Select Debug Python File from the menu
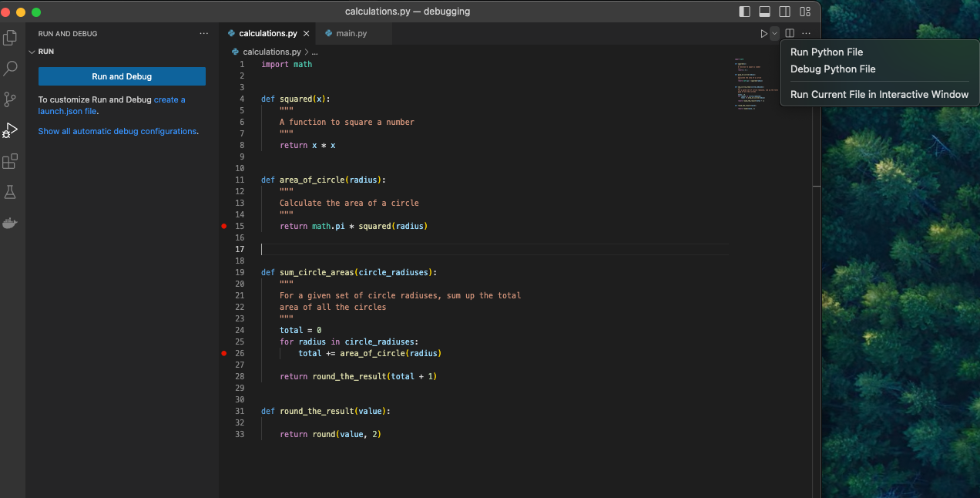Screen dimensions: 980x498 click(x=832, y=69)
